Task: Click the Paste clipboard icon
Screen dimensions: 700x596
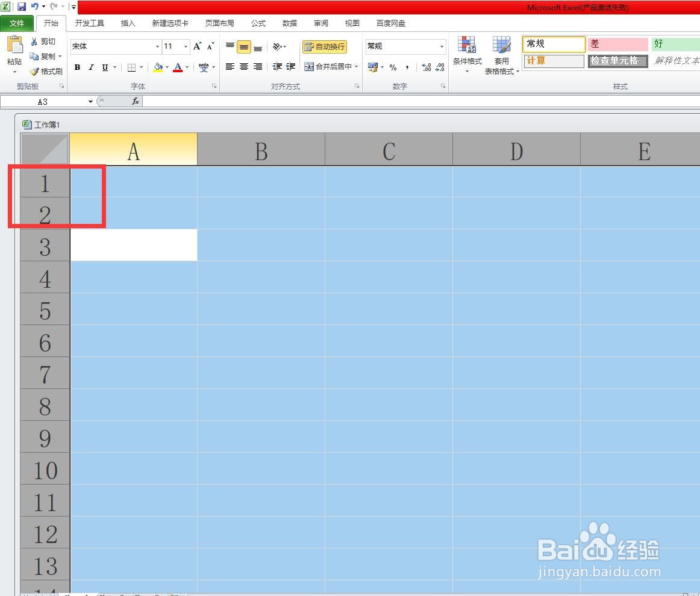Action: pos(14,45)
